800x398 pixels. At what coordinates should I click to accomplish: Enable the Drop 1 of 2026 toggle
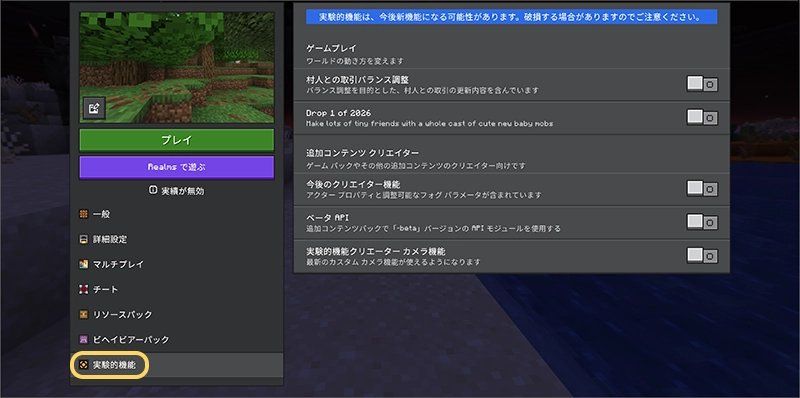tap(703, 118)
